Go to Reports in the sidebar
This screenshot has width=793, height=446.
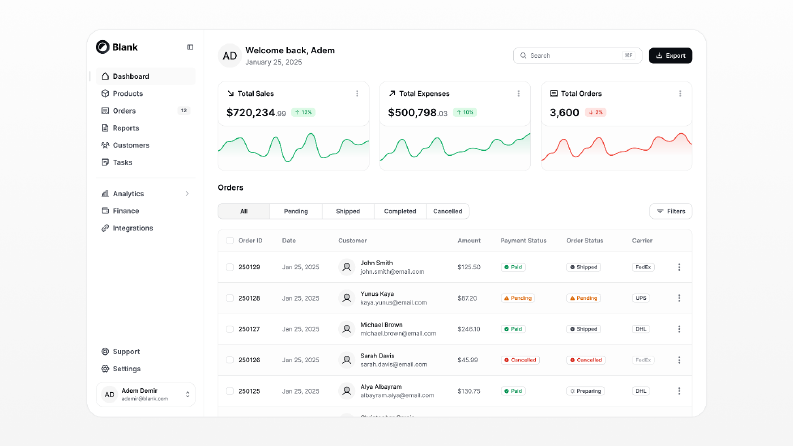[146, 128]
